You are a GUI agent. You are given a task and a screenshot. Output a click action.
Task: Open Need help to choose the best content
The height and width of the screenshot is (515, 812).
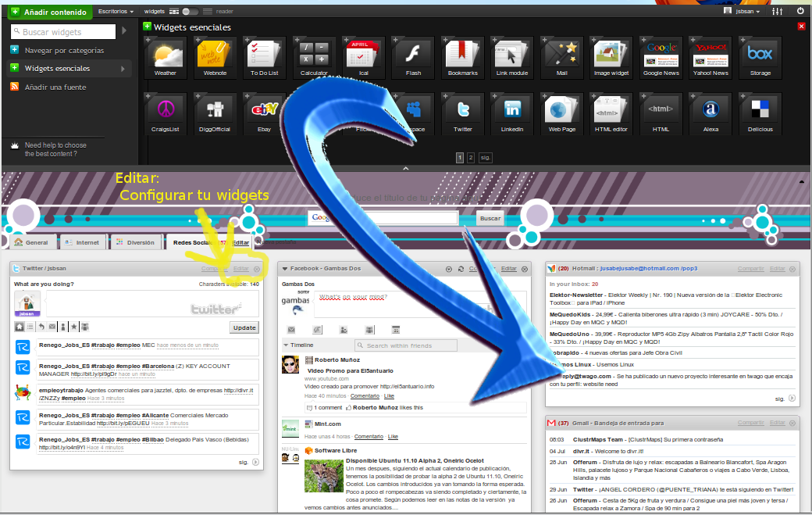click(x=55, y=149)
